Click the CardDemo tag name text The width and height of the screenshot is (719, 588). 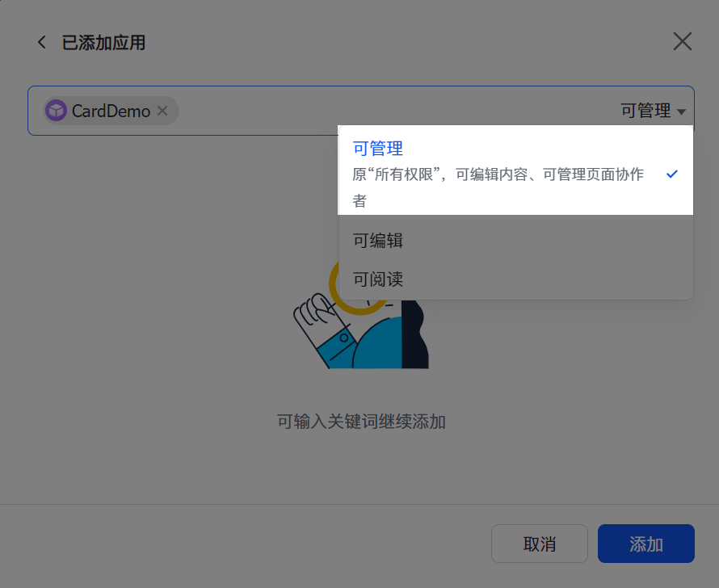coord(111,111)
